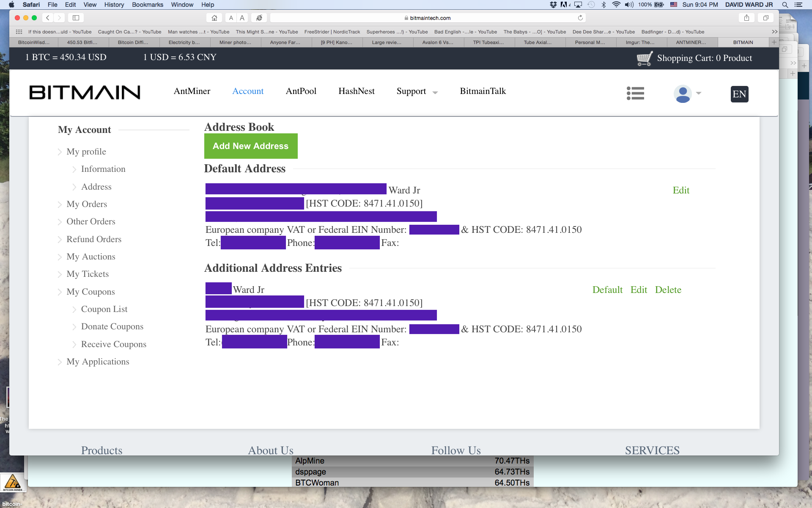Open the Safari History menu
812x508 pixels.
pyautogui.click(x=114, y=5)
